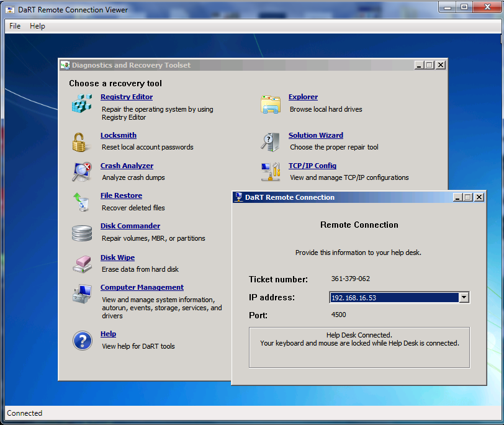Click the Explorer folder icon
The width and height of the screenshot is (504, 425).
(271, 104)
